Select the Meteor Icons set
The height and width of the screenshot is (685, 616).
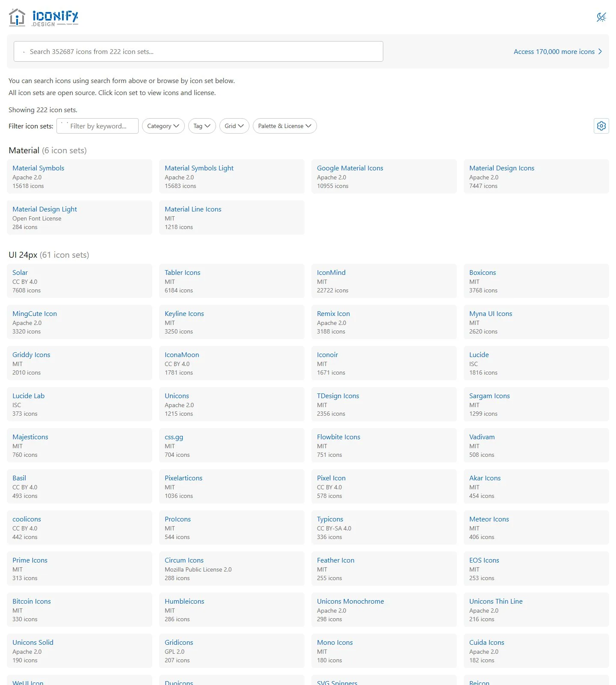pyautogui.click(x=536, y=527)
